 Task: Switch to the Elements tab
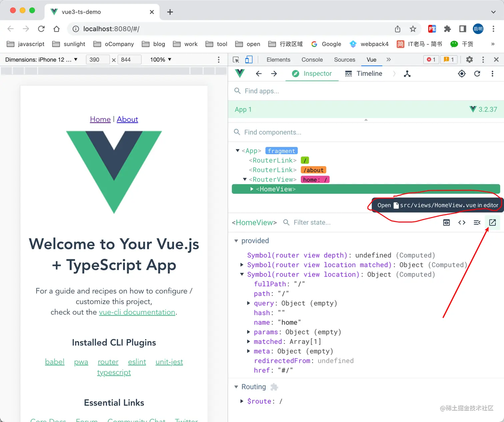(x=278, y=60)
